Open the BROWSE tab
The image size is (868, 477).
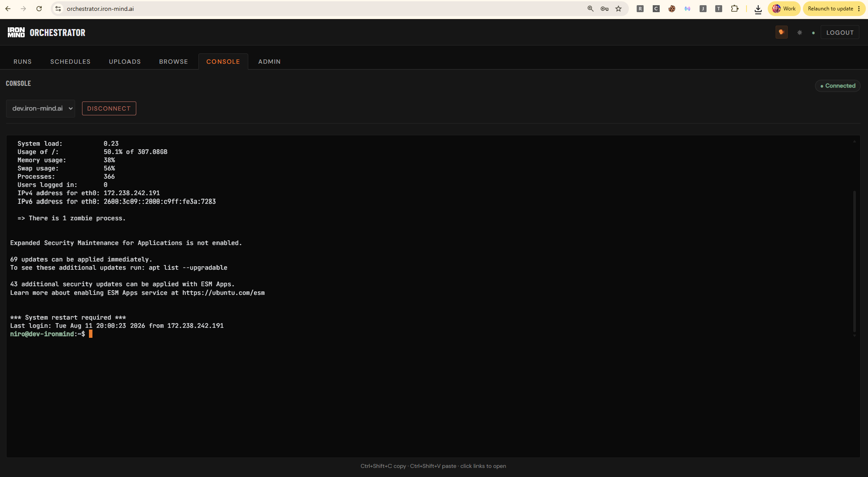pos(174,62)
